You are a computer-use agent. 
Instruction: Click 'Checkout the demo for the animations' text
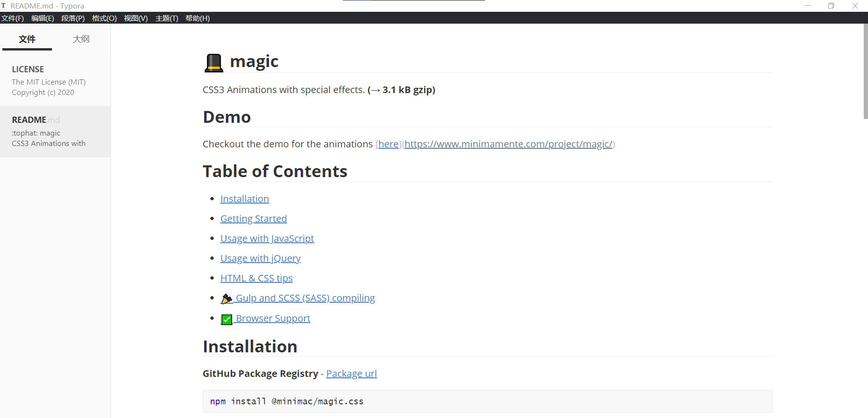287,144
